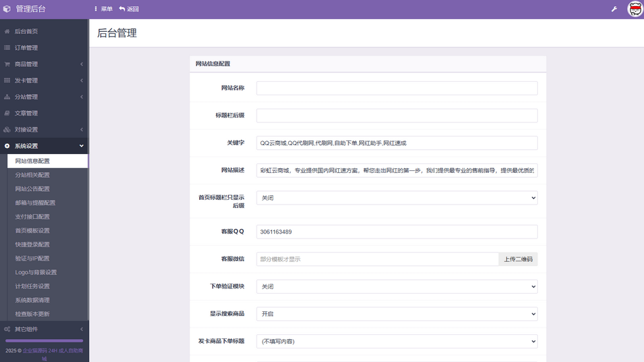Focus the 标题栏后缀 input field

pyautogui.click(x=397, y=115)
